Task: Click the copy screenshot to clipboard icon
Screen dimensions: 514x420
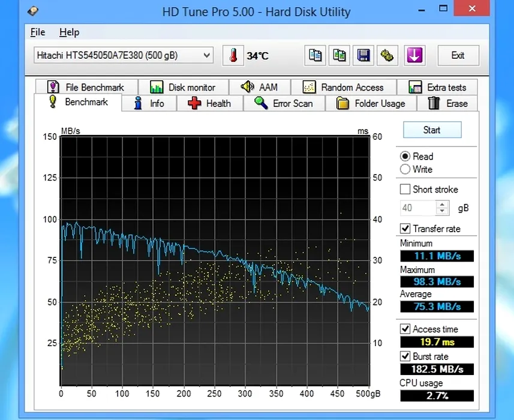Action: click(339, 56)
